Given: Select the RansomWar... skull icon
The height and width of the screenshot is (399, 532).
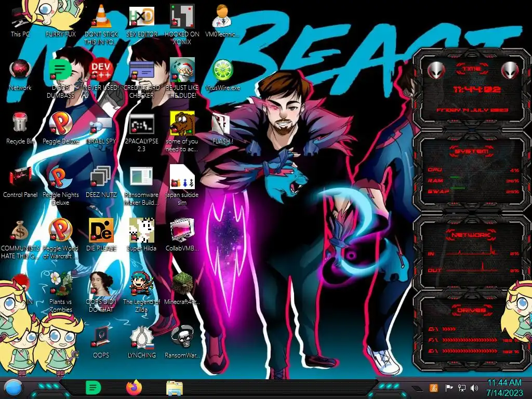Looking at the screenshot, I should (x=182, y=343).
